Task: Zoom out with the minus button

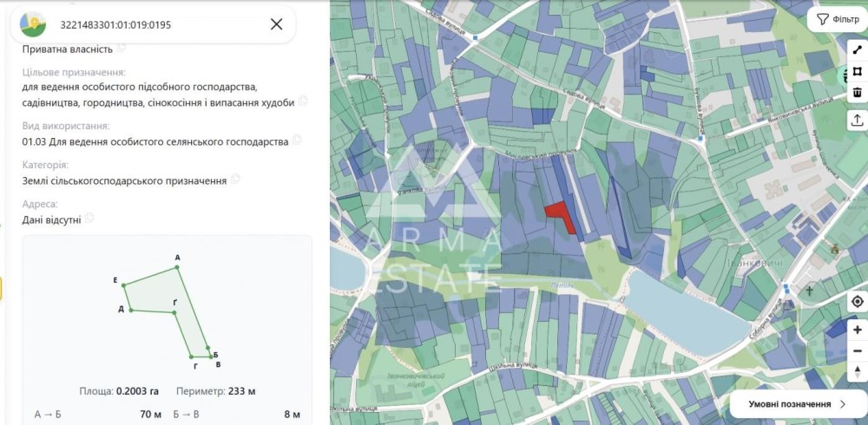Action: click(x=858, y=351)
